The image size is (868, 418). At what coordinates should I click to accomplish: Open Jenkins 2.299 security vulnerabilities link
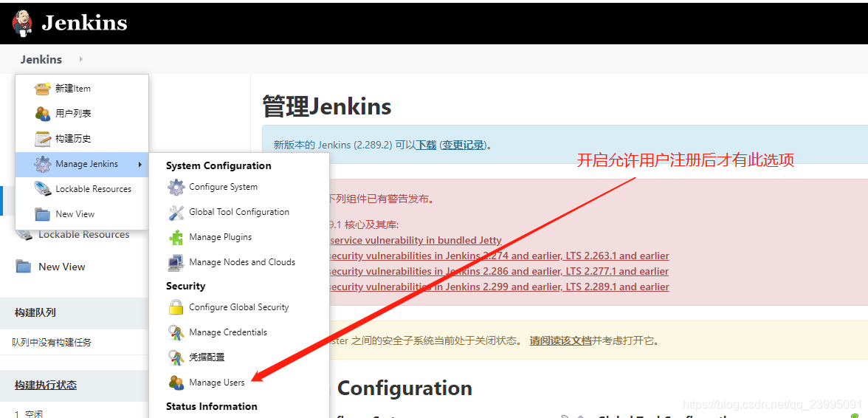click(x=499, y=287)
